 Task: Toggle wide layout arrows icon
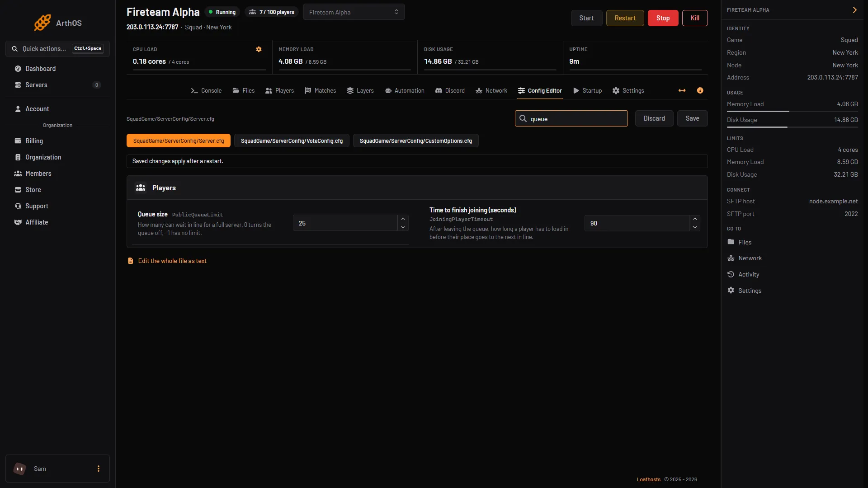point(682,91)
